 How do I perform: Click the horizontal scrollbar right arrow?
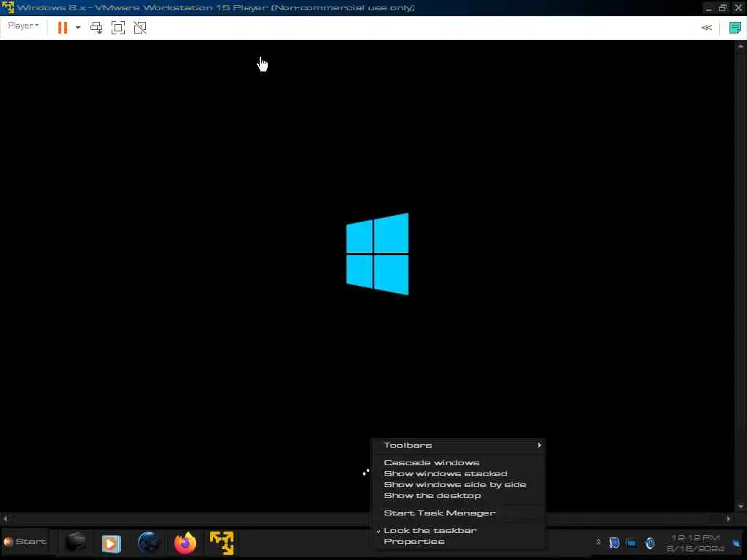point(728,518)
